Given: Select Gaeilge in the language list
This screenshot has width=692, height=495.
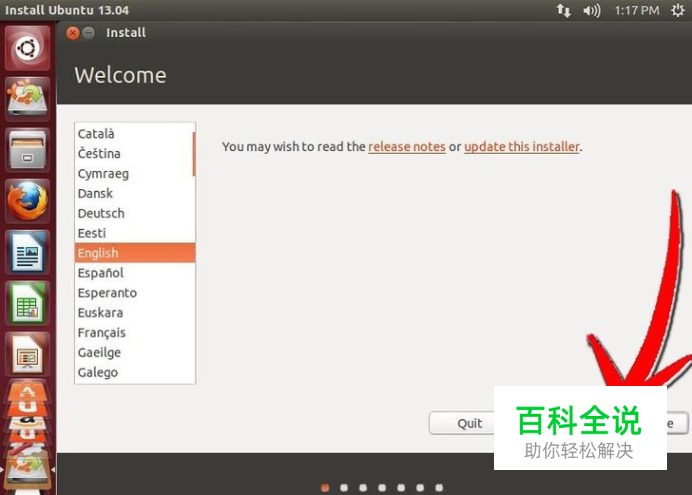Looking at the screenshot, I should [x=135, y=352].
